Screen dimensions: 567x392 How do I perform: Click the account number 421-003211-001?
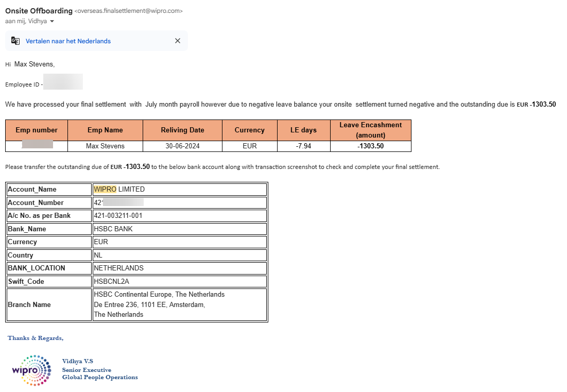tap(118, 216)
